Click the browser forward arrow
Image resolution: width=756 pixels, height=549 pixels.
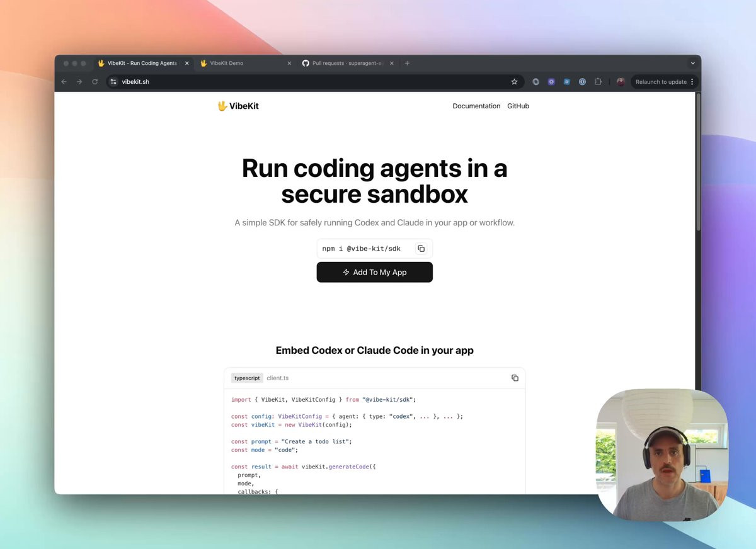click(x=79, y=82)
